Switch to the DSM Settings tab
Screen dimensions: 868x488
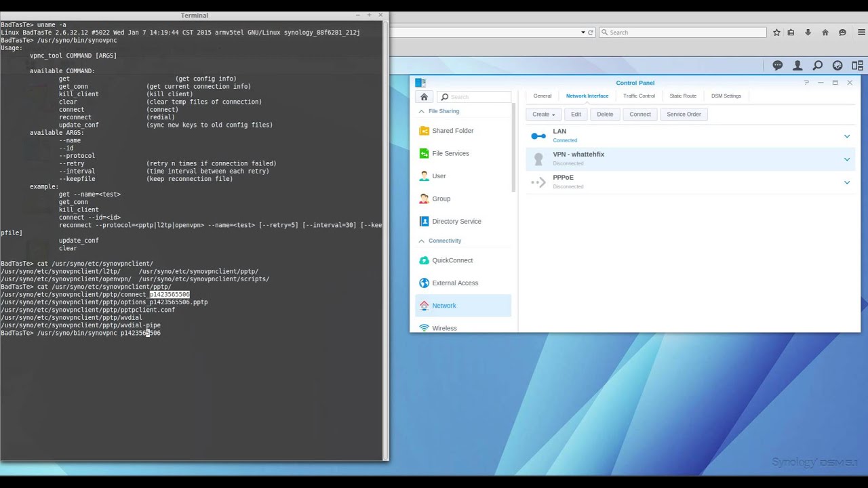(726, 96)
